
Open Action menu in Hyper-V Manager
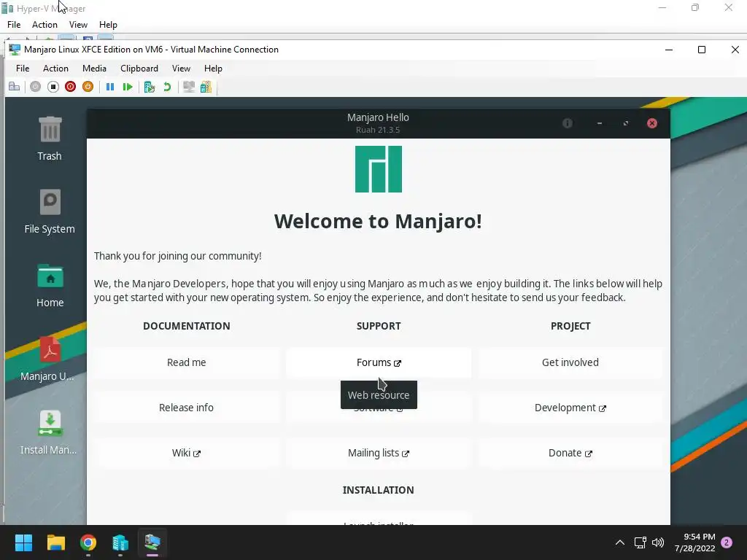point(44,24)
